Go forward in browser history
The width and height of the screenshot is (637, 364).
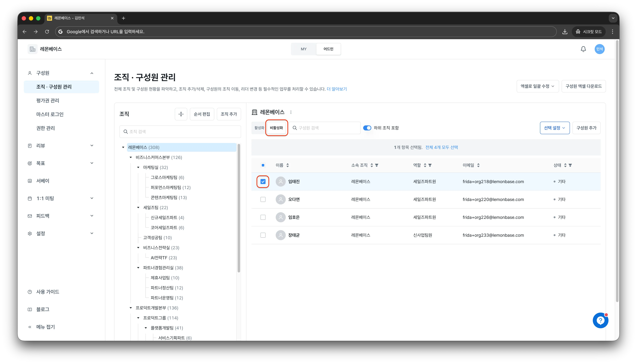click(36, 32)
